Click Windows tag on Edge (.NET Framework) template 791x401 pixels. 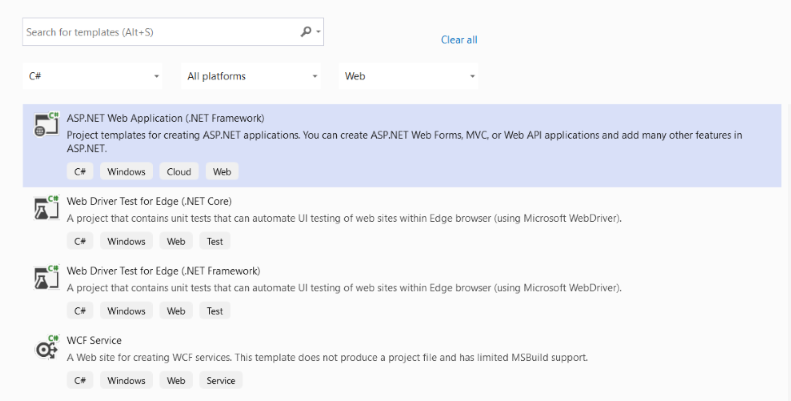(126, 311)
